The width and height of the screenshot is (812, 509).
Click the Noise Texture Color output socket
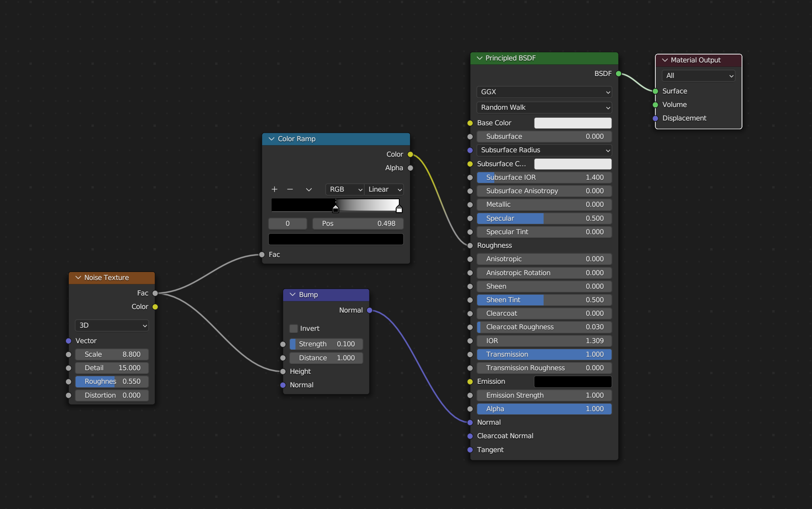[x=155, y=307]
